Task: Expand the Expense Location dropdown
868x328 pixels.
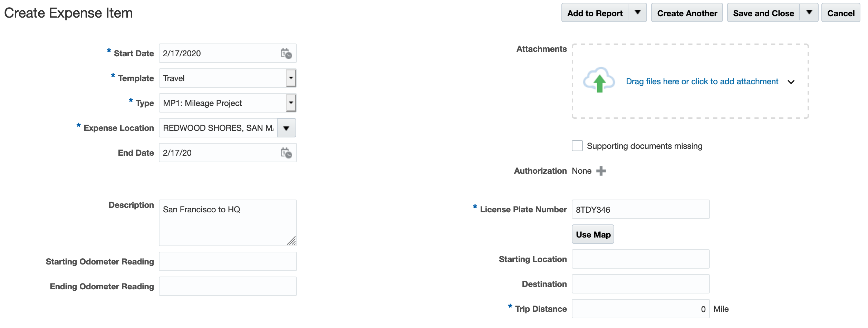Action: 286,128
